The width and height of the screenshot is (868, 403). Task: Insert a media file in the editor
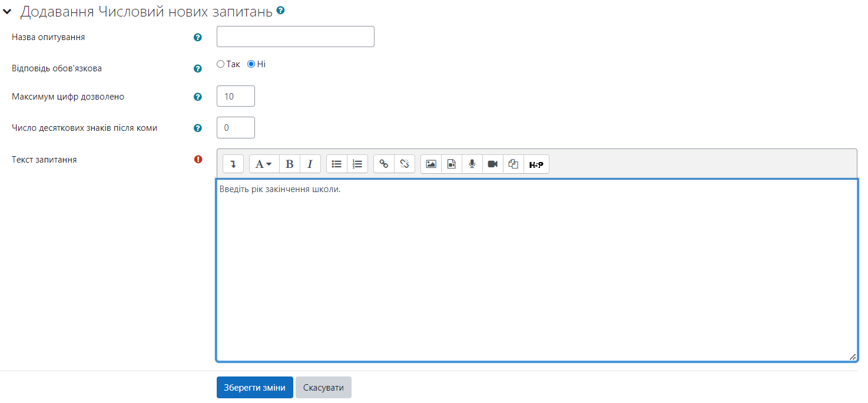452,164
